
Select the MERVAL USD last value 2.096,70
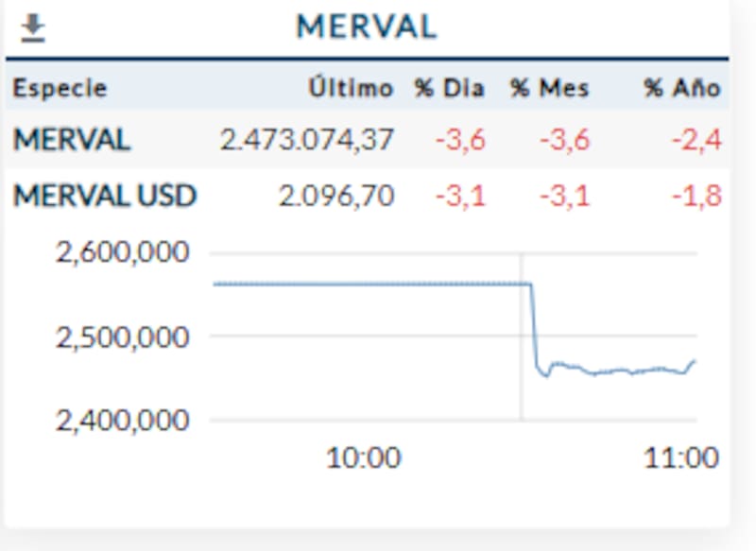[x=336, y=197]
